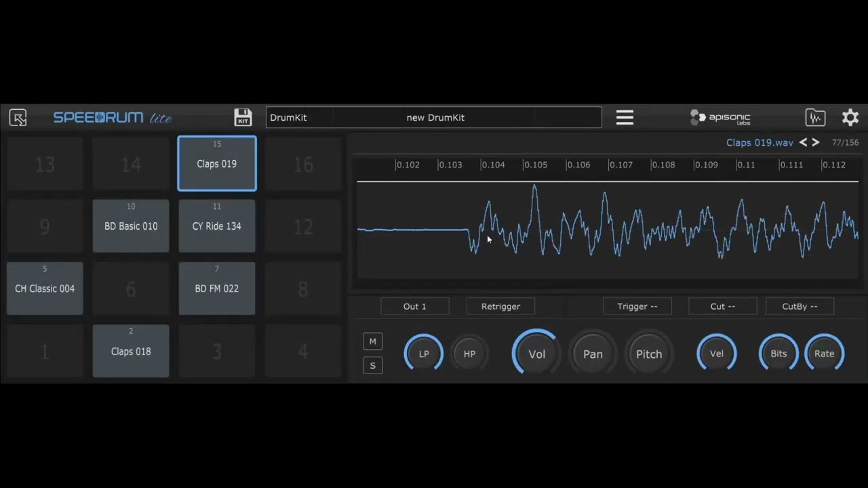This screenshot has height=488, width=868.
Task: Click the Rate knob
Action: [825, 353]
